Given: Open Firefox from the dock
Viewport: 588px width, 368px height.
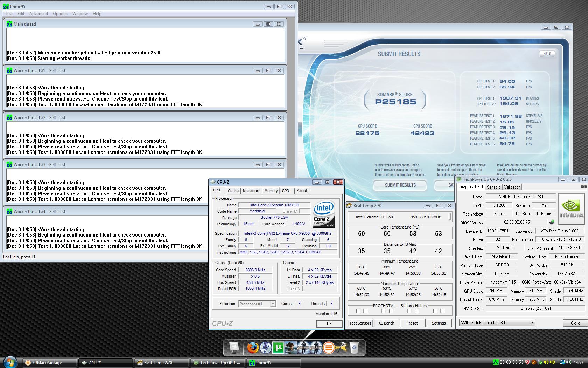Looking at the screenshot, I should coord(253,348).
